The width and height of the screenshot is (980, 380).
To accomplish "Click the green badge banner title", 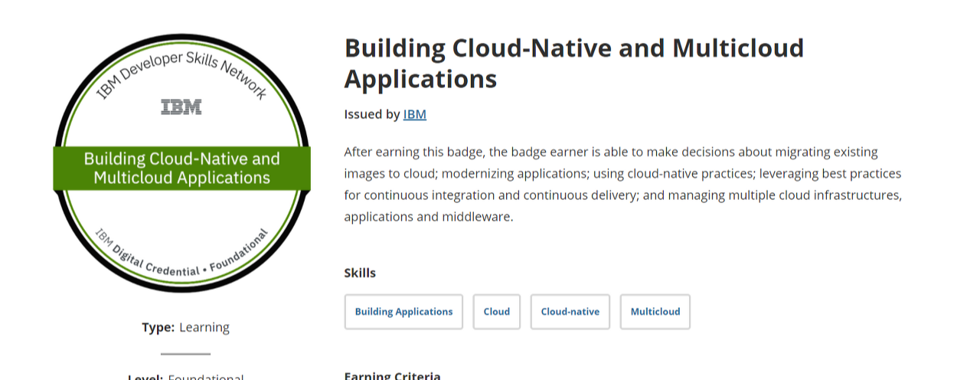I will (181, 169).
